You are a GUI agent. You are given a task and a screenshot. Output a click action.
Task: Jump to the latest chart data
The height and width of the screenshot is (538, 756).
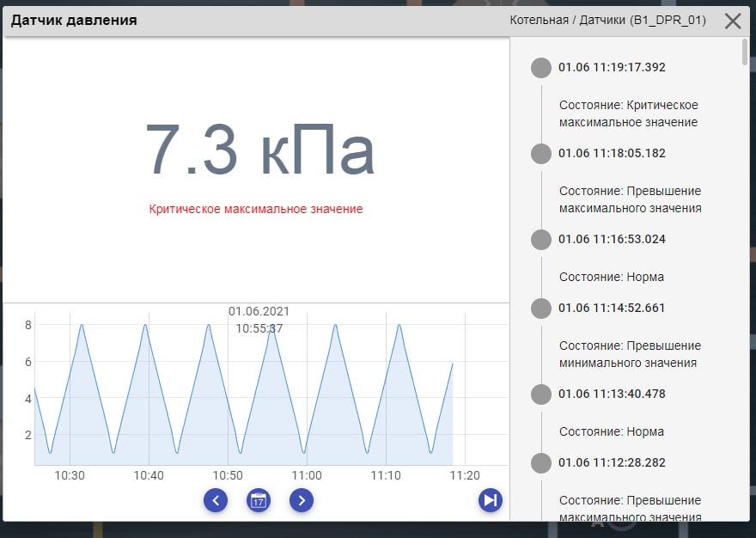[491, 500]
